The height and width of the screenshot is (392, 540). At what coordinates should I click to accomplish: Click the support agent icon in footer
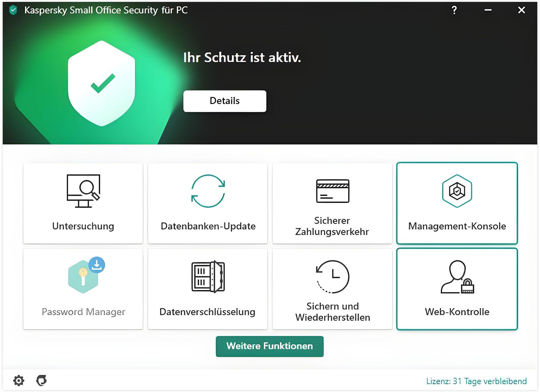pos(42,380)
